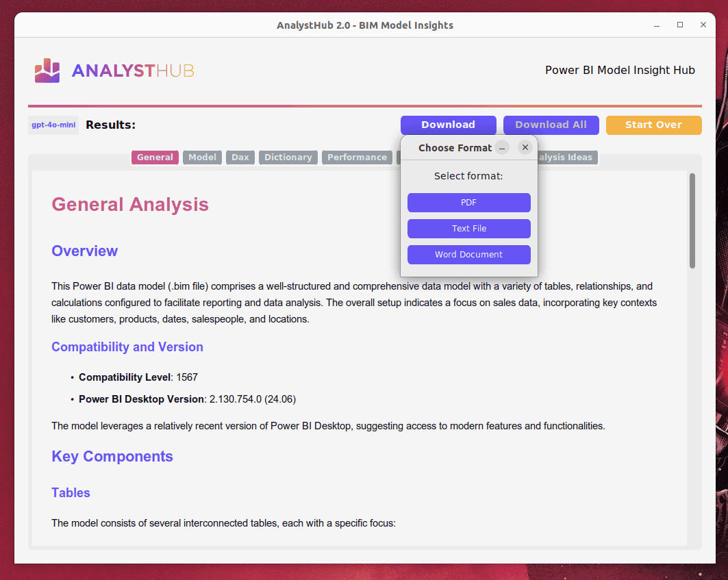Click the Download button
The image size is (728, 580).
pyautogui.click(x=448, y=125)
